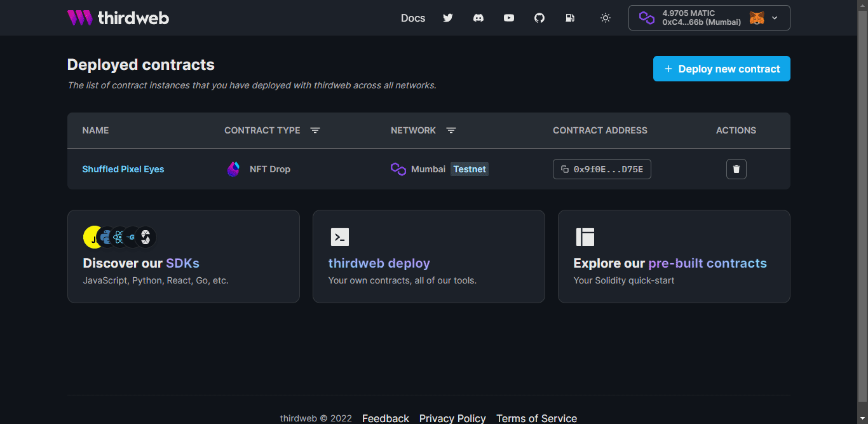Open the Shuffled Pixel Eyes contract
This screenshot has width=868, height=424.
123,169
